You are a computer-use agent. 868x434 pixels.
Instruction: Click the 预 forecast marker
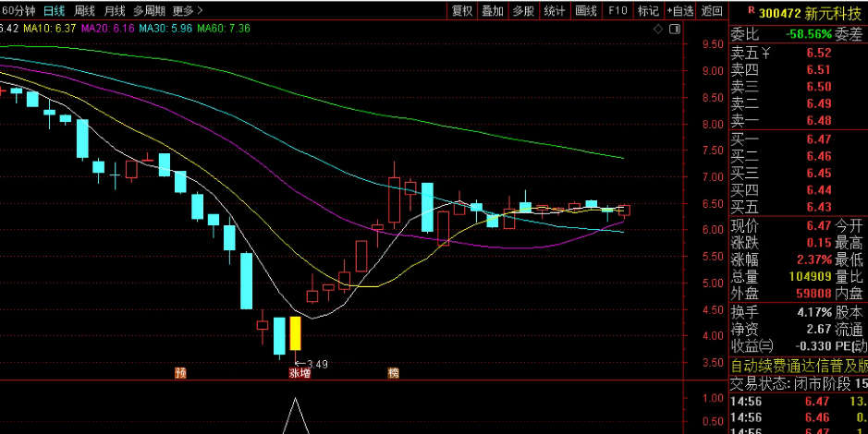180,373
